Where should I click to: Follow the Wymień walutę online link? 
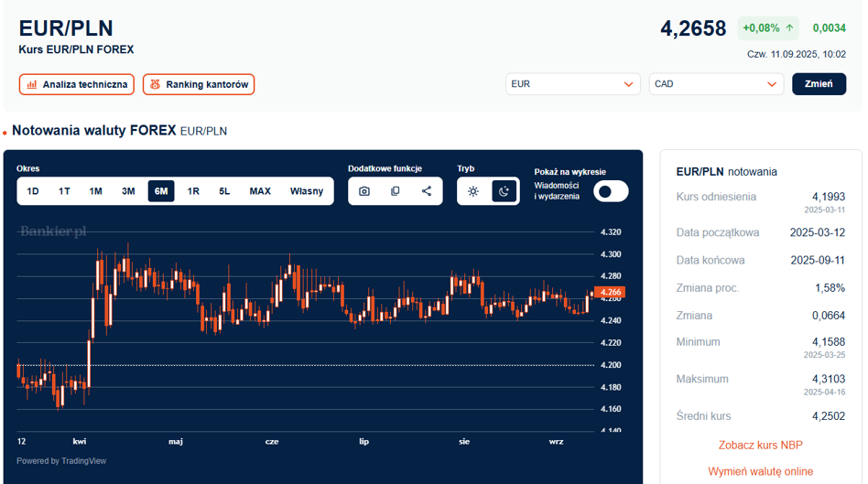click(760, 471)
